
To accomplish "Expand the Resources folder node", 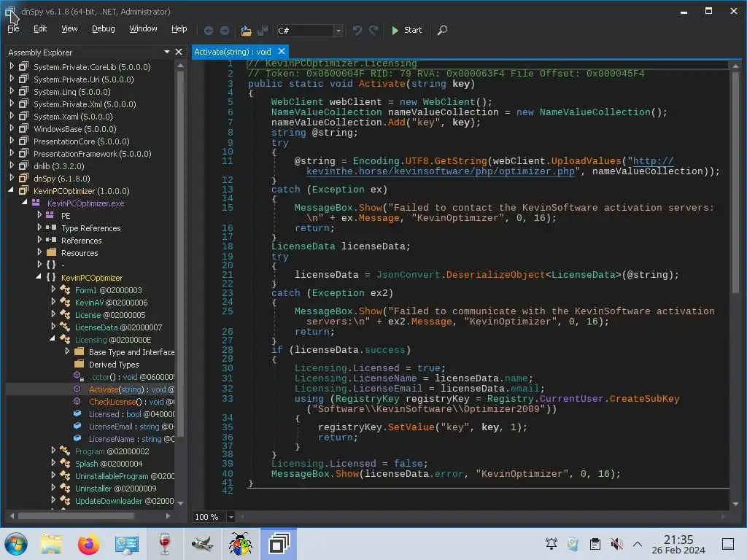I will click(x=39, y=252).
